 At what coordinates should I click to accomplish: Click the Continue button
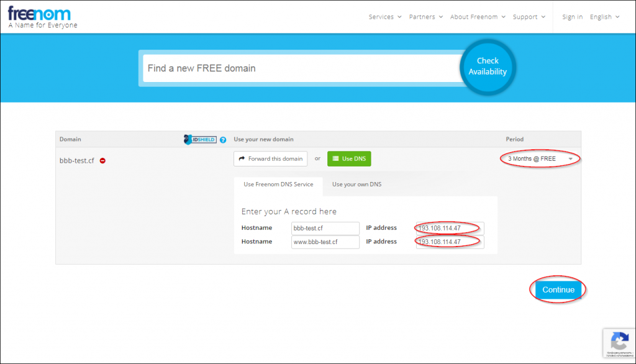click(558, 289)
